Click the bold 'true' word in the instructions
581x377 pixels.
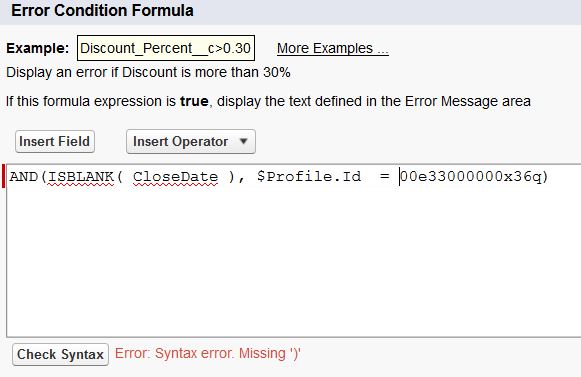pyautogui.click(x=194, y=101)
